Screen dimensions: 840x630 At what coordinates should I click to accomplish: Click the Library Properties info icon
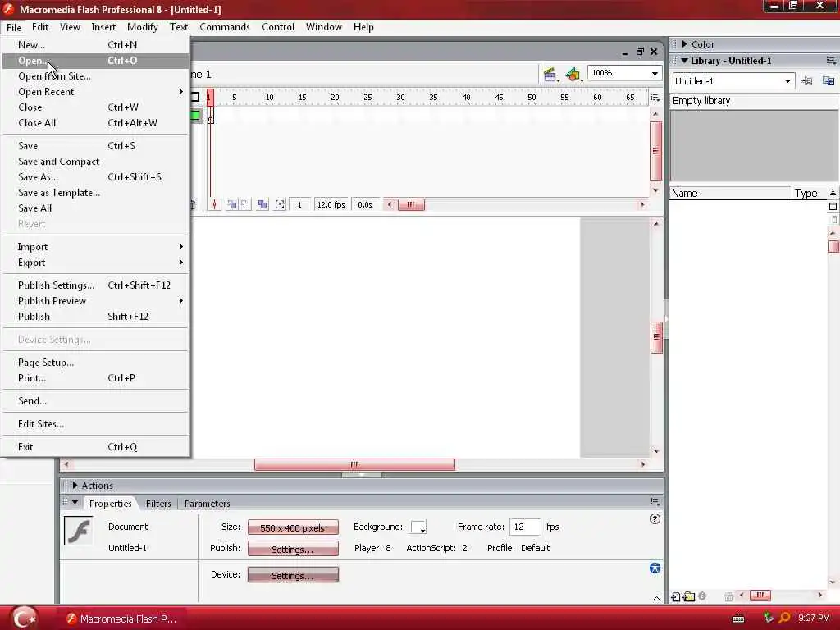click(702, 596)
